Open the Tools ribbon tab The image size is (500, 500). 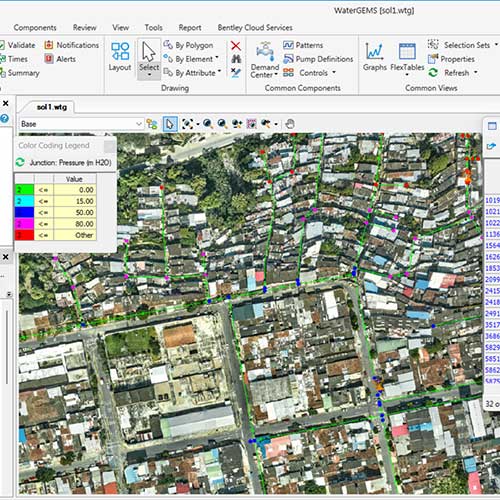coord(153,28)
